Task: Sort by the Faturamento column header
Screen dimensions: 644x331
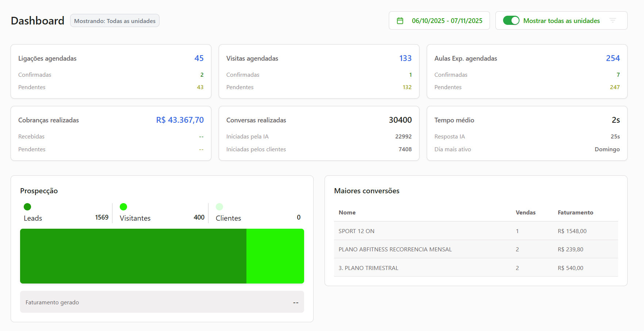Action: pos(575,213)
